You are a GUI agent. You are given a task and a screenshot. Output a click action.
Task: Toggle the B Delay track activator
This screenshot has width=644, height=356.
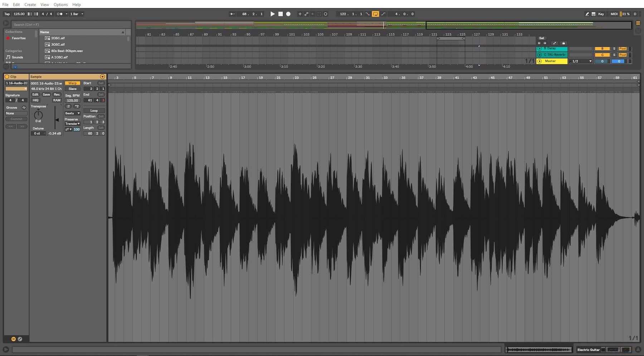coord(602,49)
